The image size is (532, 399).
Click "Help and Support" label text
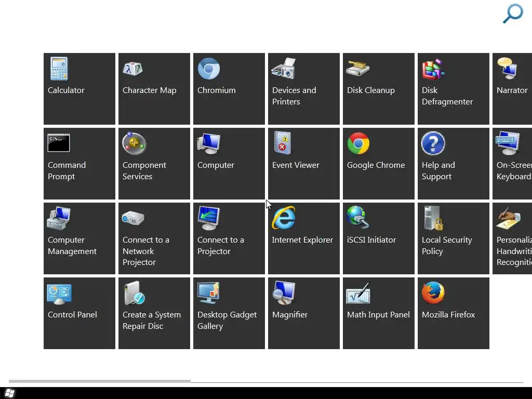point(438,170)
